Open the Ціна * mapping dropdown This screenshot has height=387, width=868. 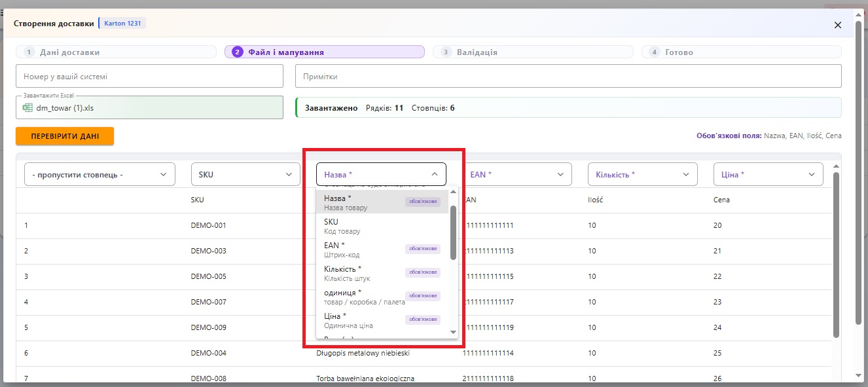coord(769,174)
